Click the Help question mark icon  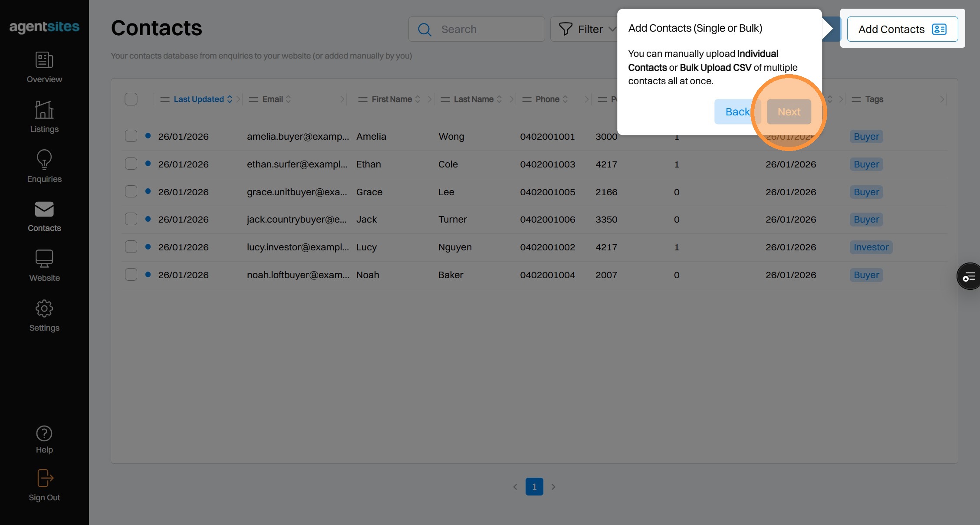(44, 433)
